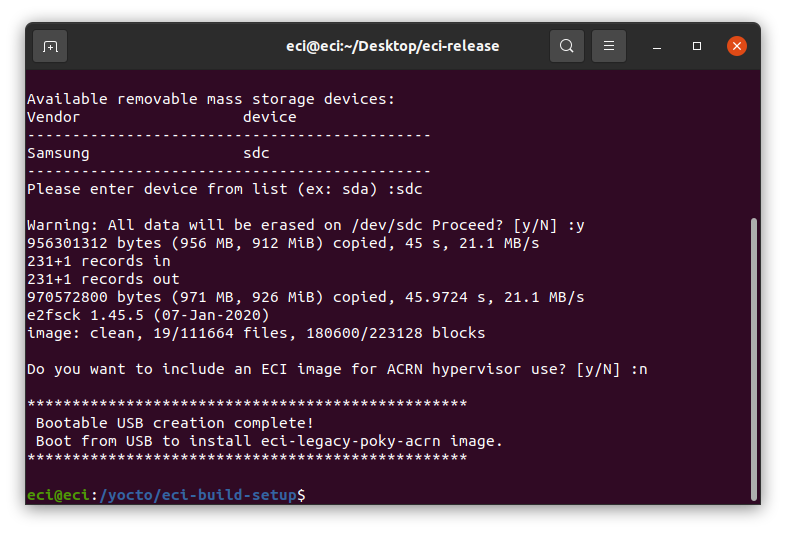Screen dimensions: 786x533
Task: Click the ACRN hypervisor question line
Action: (x=337, y=370)
